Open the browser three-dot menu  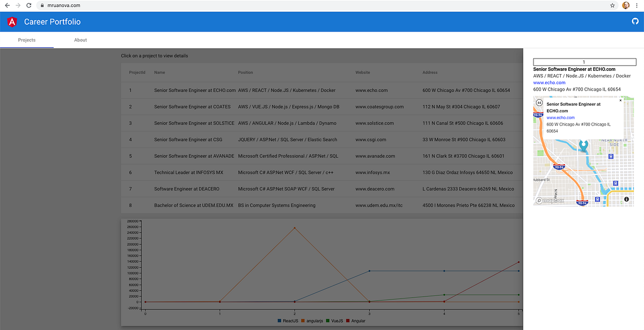tap(638, 5)
